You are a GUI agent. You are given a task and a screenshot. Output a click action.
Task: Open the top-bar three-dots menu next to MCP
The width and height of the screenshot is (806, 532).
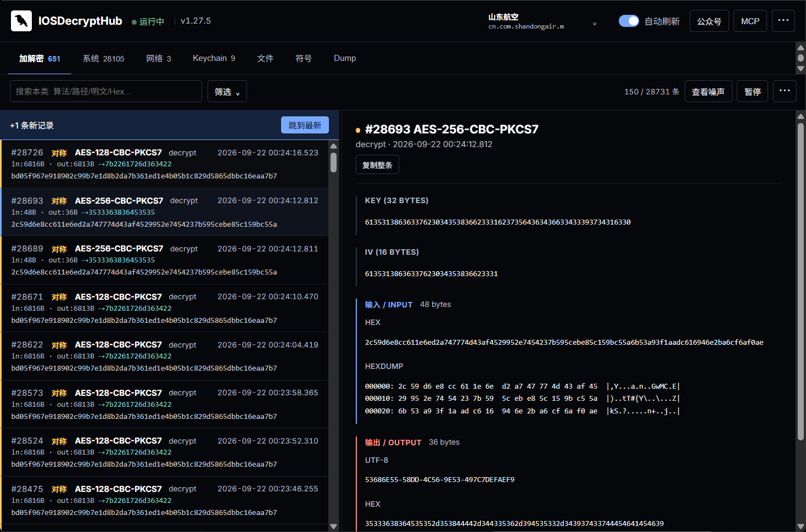(783, 21)
